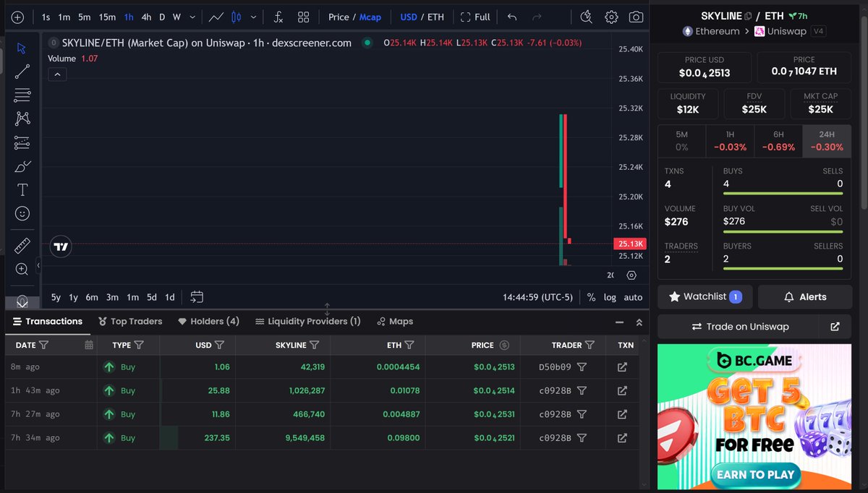Open the indicator templates grid icon
868x493 pixels.
click(304, 17)
